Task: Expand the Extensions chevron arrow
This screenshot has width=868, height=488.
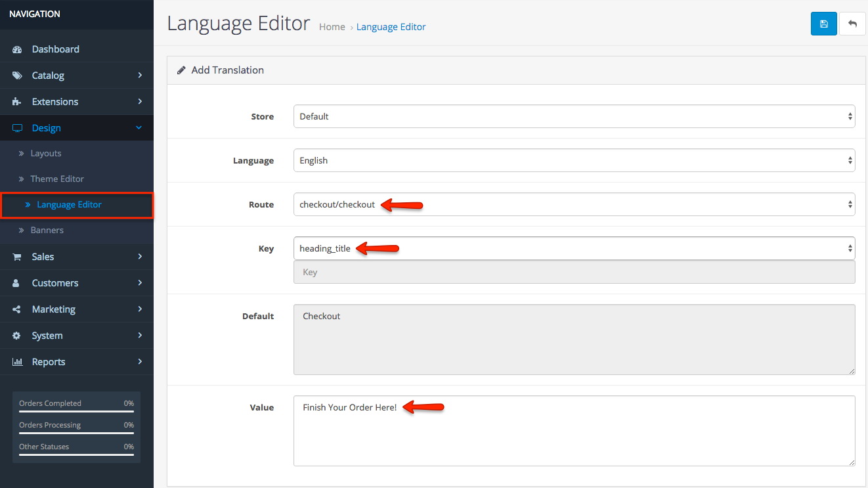Action: (140, 102)
